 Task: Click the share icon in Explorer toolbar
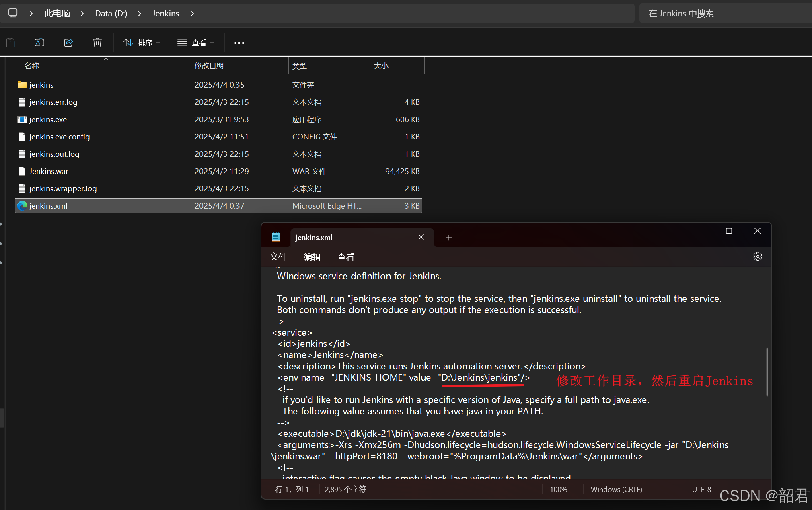pos(68,43)
